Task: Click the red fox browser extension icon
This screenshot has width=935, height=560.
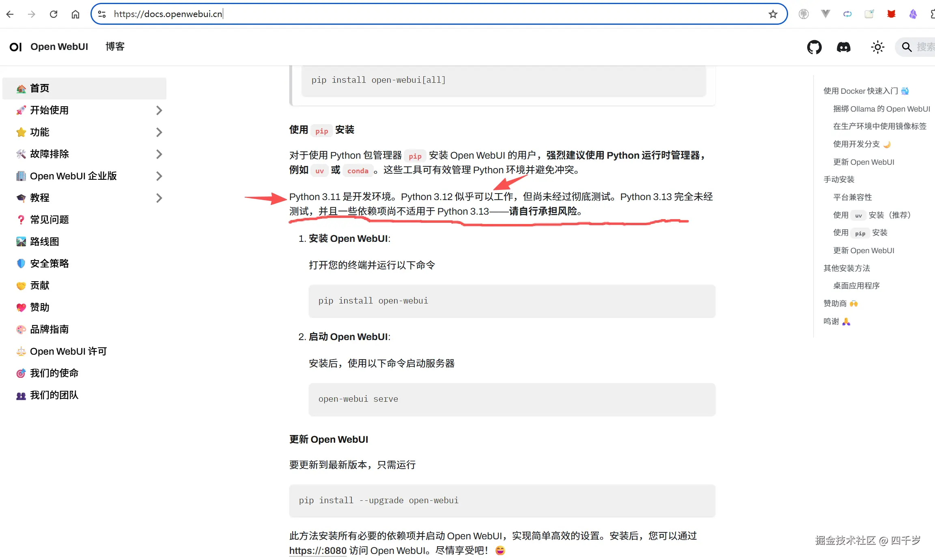Action: [891, 13]
